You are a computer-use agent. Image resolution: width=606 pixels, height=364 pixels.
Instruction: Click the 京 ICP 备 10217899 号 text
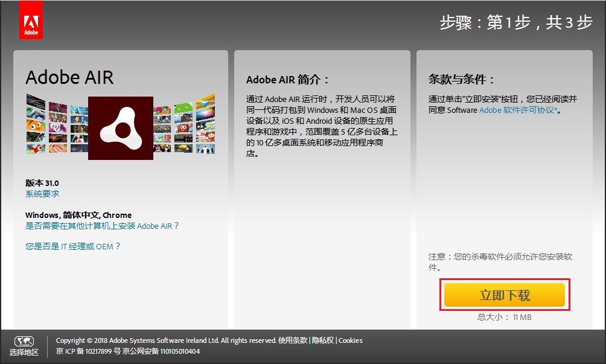[88, 351]
